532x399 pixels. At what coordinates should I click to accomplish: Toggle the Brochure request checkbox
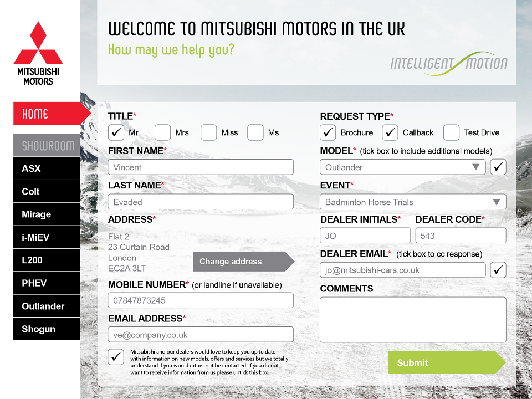click(328, 132)
